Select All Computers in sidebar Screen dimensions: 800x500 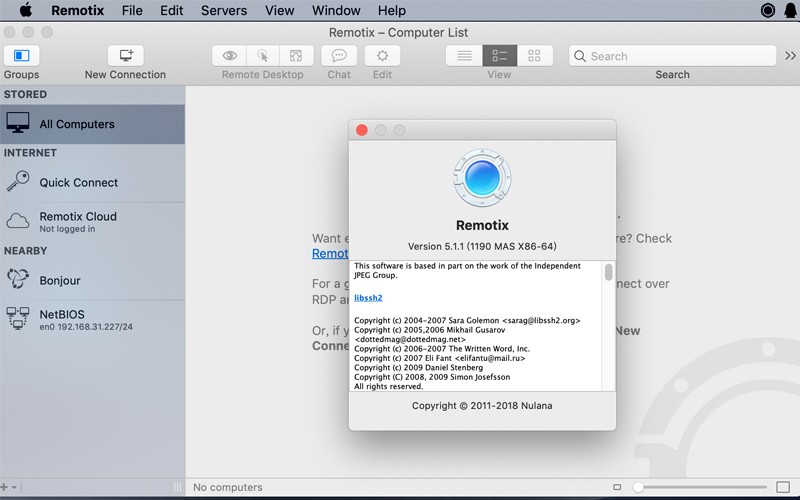tap(92, 124)
